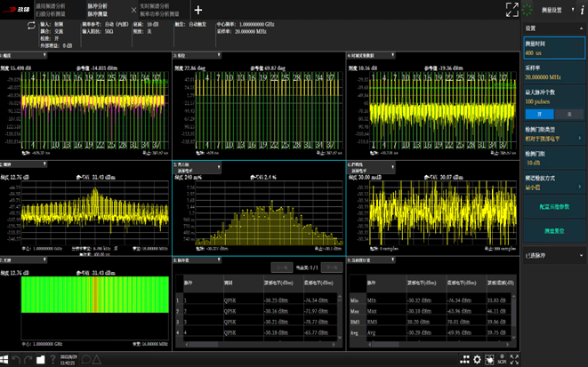Open window 8 pulse table dropdown
This screenshot has width=588, height=367.
pos(219,259)
